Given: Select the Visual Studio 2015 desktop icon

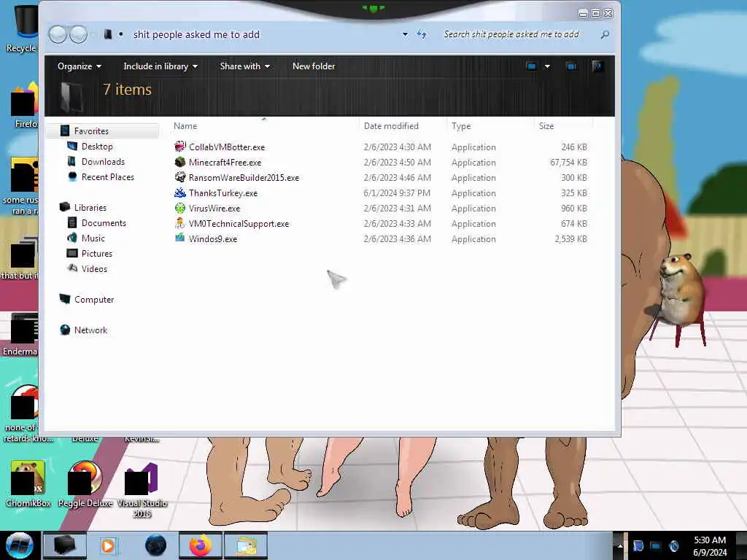Looking at the screenshot, I should [142, 491].
